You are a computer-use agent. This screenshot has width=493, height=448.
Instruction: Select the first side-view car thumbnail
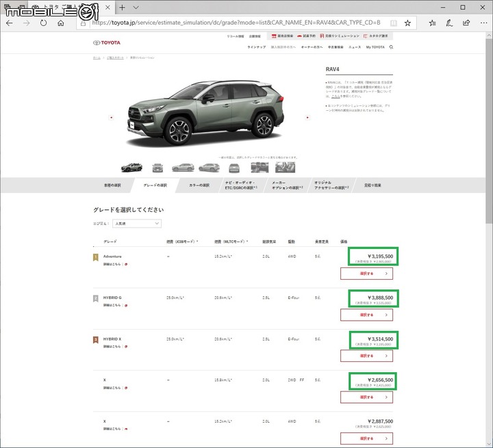[x=183, y=168]
